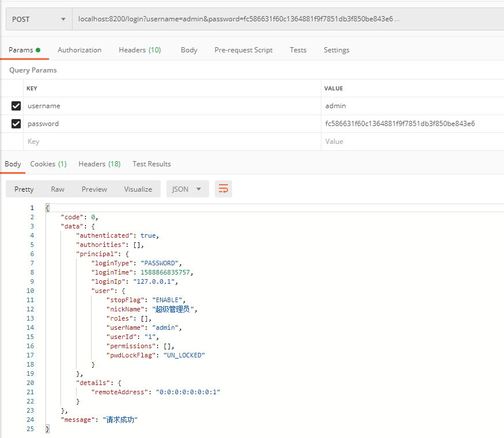Open the POST method dropdown

click(39, 19)
